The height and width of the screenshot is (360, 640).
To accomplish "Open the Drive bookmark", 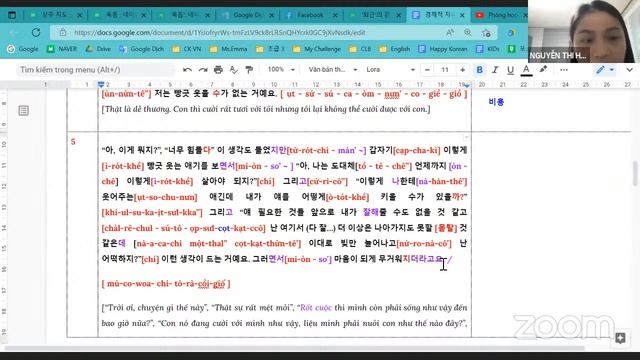I will (98, 49).
